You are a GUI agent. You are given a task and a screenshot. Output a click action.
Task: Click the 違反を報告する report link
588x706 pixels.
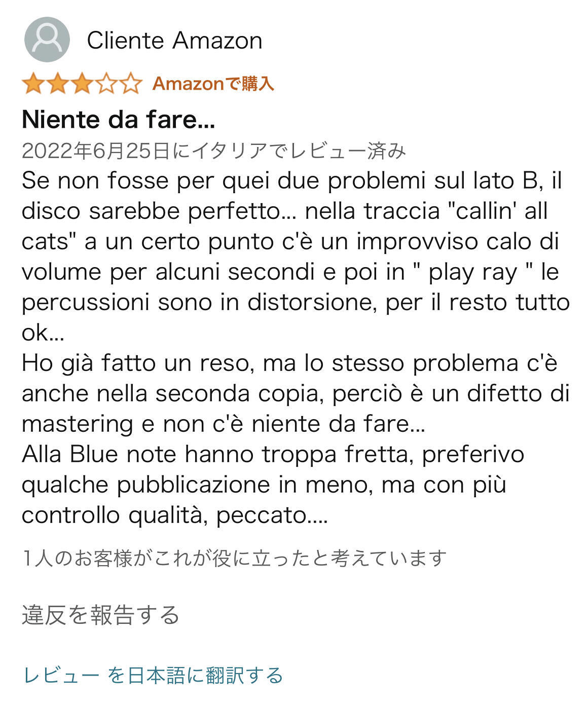tap(100, 615)
